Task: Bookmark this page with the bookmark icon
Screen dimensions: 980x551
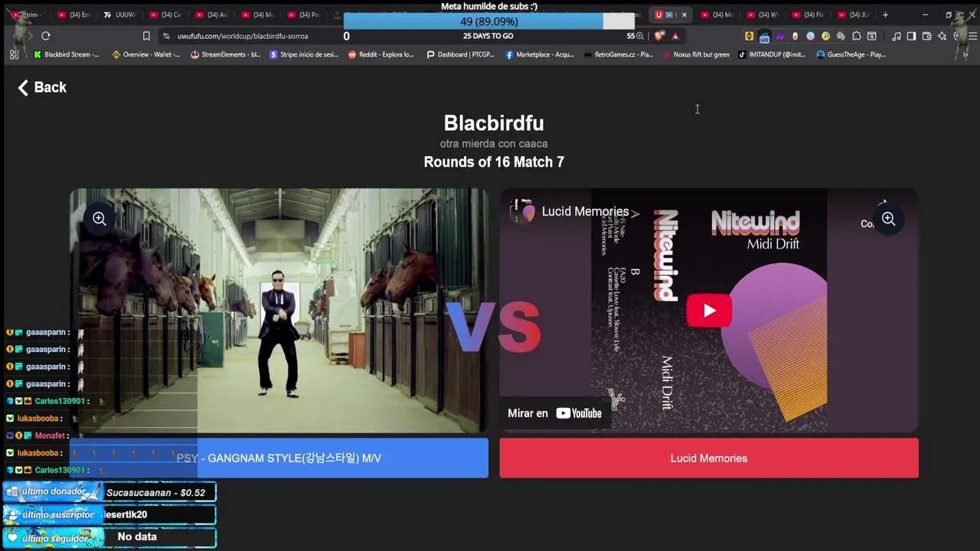Action: (x=146, y=36)
